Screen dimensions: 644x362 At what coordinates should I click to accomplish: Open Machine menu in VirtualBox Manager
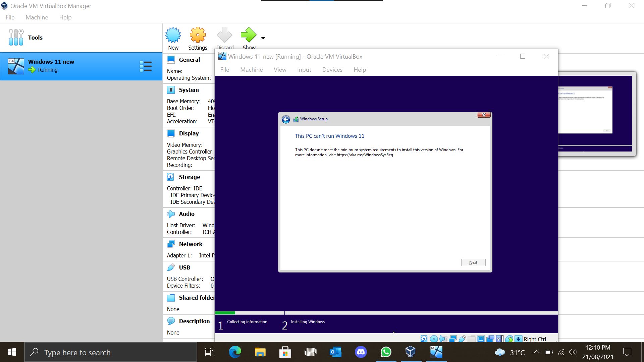coord(37,17)
